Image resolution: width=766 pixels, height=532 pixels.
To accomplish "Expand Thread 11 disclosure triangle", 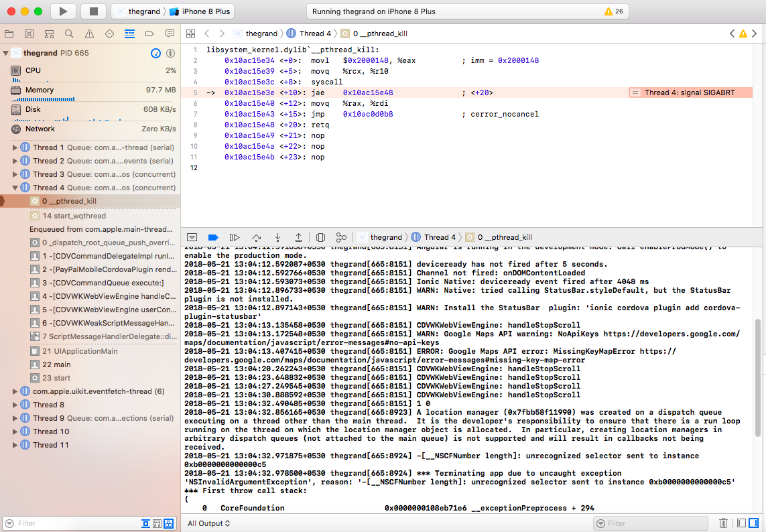I will point(15,445).
